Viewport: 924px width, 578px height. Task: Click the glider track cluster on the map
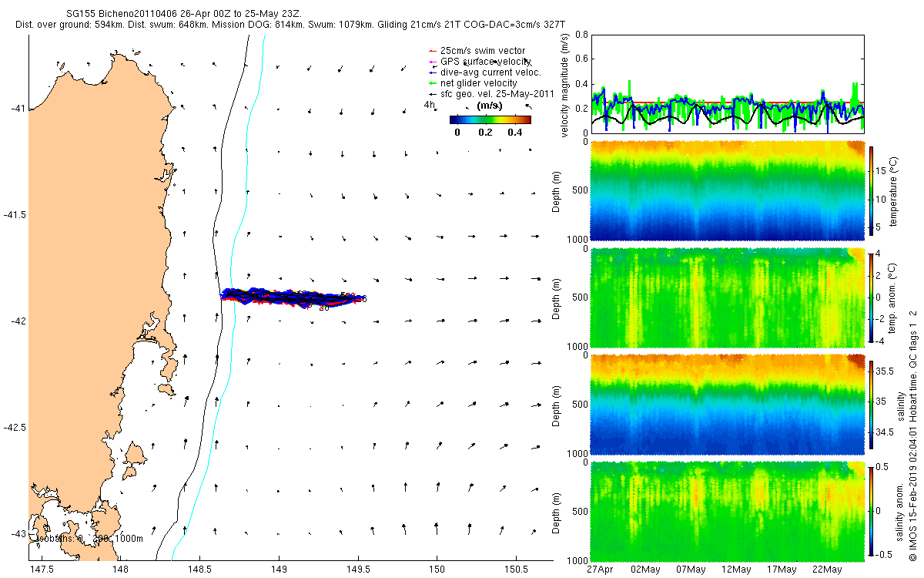[293, 297]
